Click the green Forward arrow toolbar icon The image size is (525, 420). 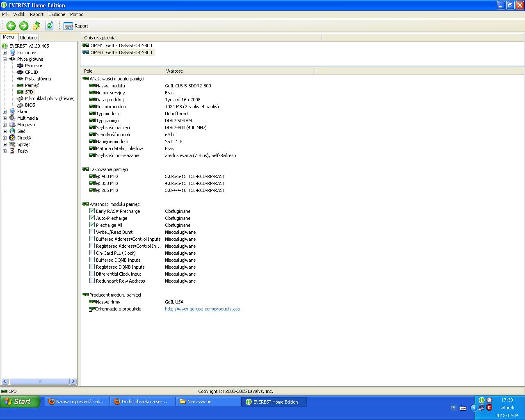[x=24, y=26]
